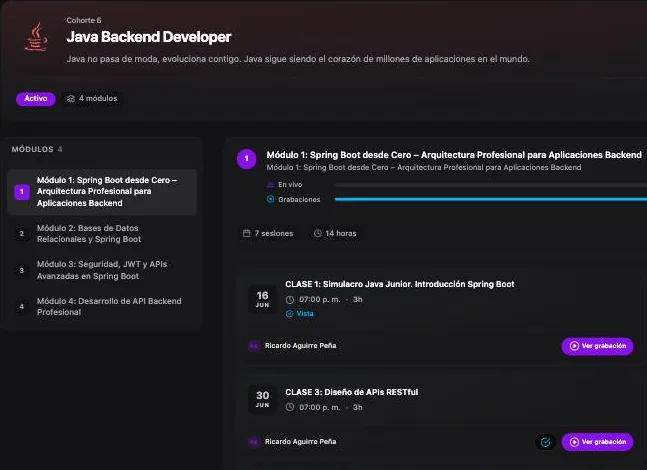Click instructor avatar in CLASE 3 card
Screen dimensions: 647x470
[x=254, y=442]
